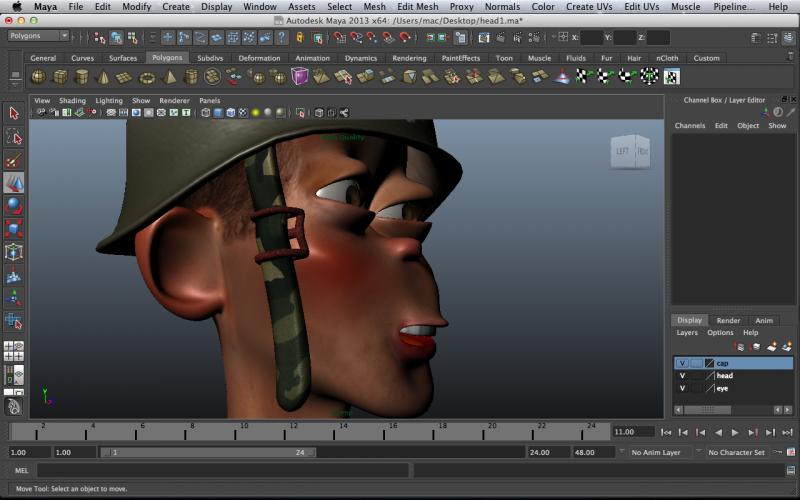Toggle visibility of the cap layer
Image resolution: width=800 pixels, height=500 pixels.
pos(682,363)
